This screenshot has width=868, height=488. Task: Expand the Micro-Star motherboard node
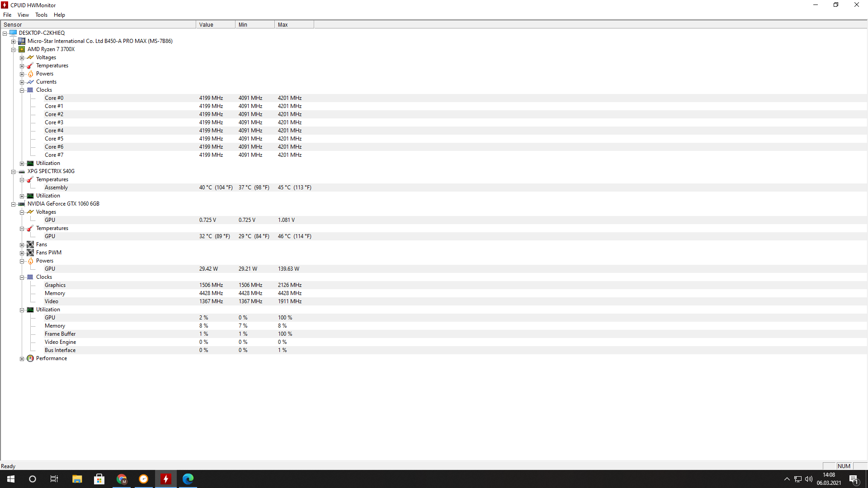[x=14, y=42]
